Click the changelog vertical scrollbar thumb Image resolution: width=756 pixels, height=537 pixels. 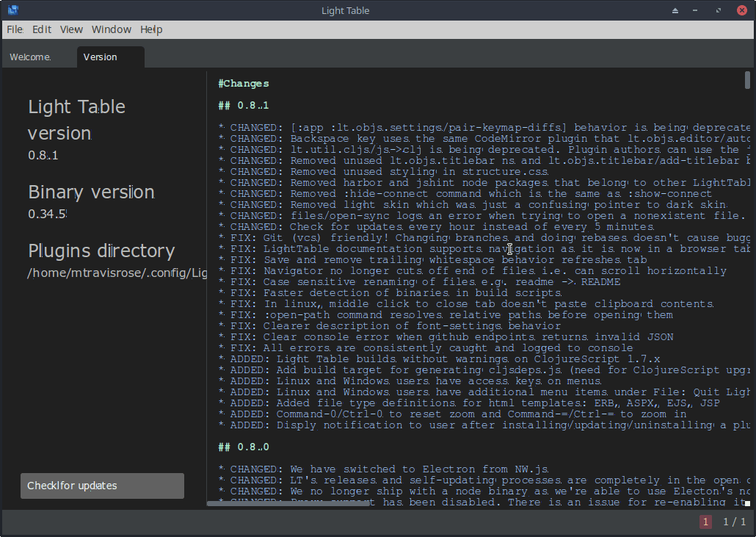tap(747, 80)
